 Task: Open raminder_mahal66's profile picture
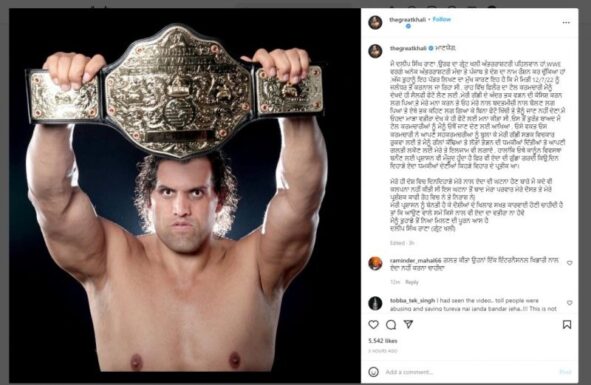point(375,263)
